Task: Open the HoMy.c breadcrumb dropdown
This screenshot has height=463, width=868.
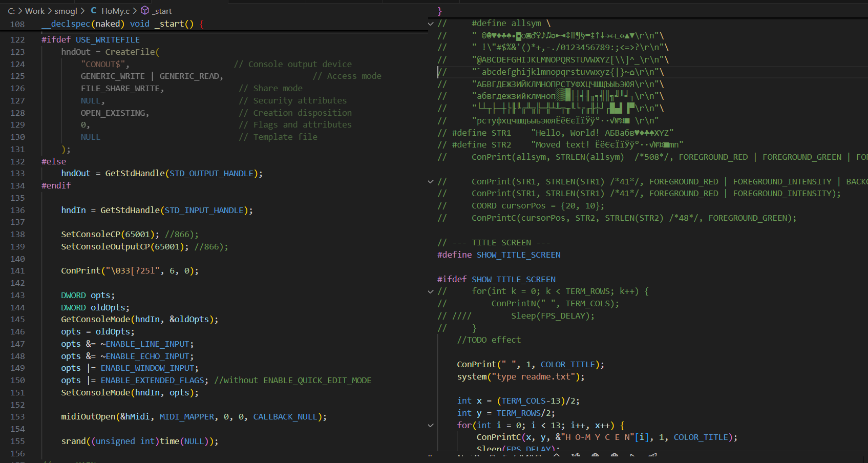Action: click(x=115, y=11)
